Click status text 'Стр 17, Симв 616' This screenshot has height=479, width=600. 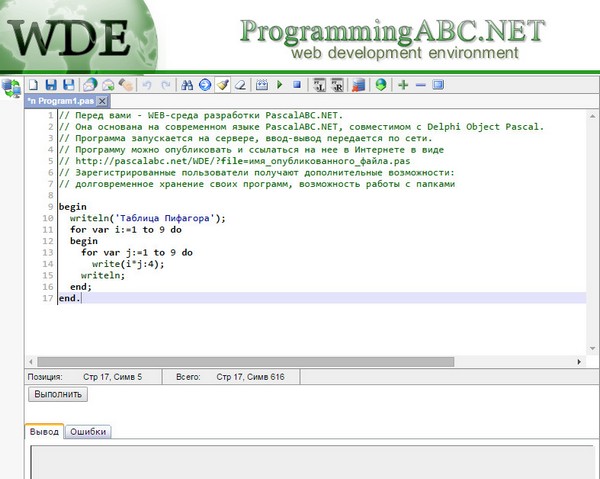click(x=251, y=377)
